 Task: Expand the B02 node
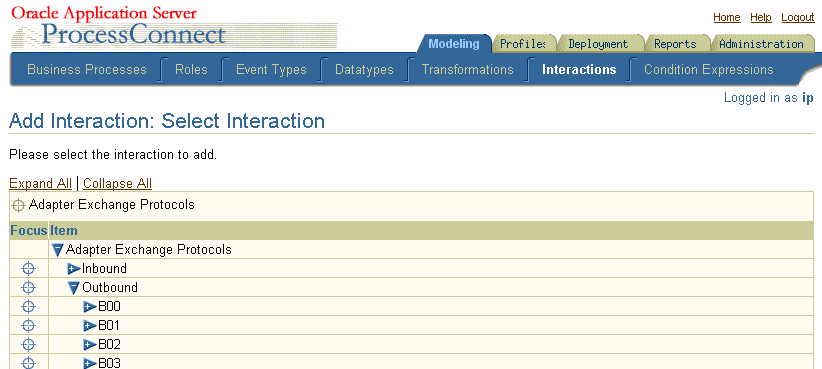[90, 344]
